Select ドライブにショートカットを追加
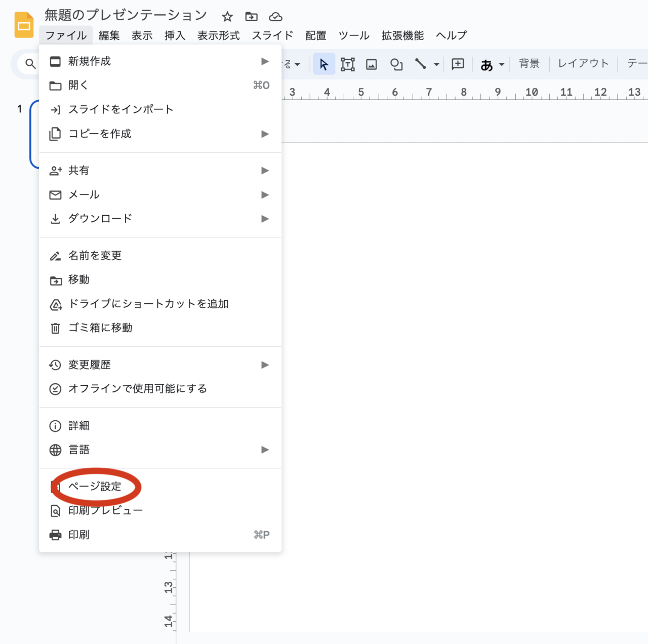The height and width of the screenshot is (644, 648). point(160,304)
